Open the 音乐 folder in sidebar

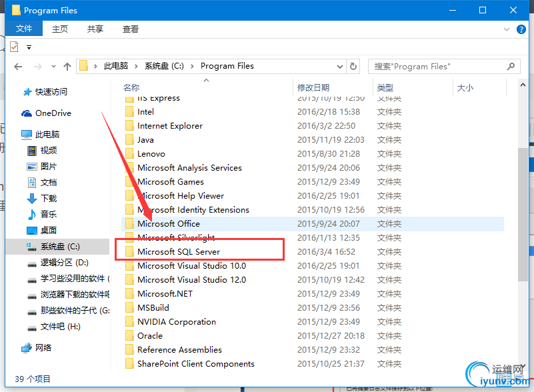(x=42, y=215)
